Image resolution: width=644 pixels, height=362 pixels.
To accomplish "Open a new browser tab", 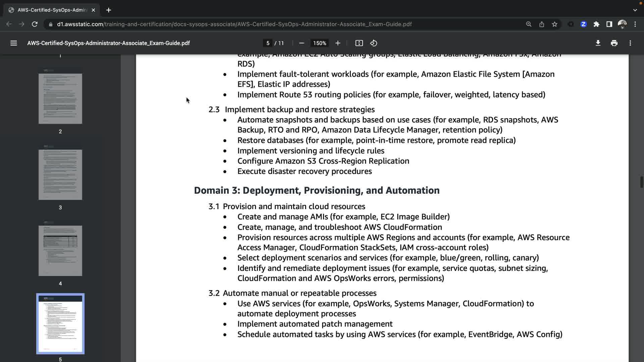I will (x=108, y=10).
